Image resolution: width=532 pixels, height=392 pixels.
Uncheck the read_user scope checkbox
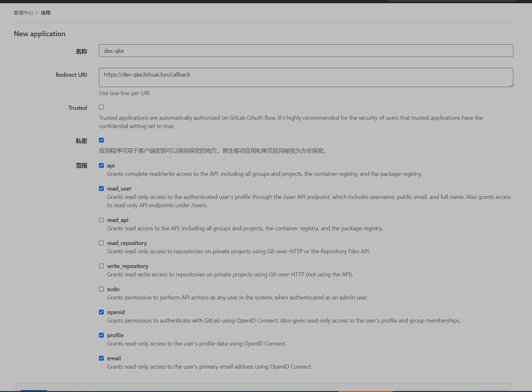pyautogui.click(x=102, y=189)
